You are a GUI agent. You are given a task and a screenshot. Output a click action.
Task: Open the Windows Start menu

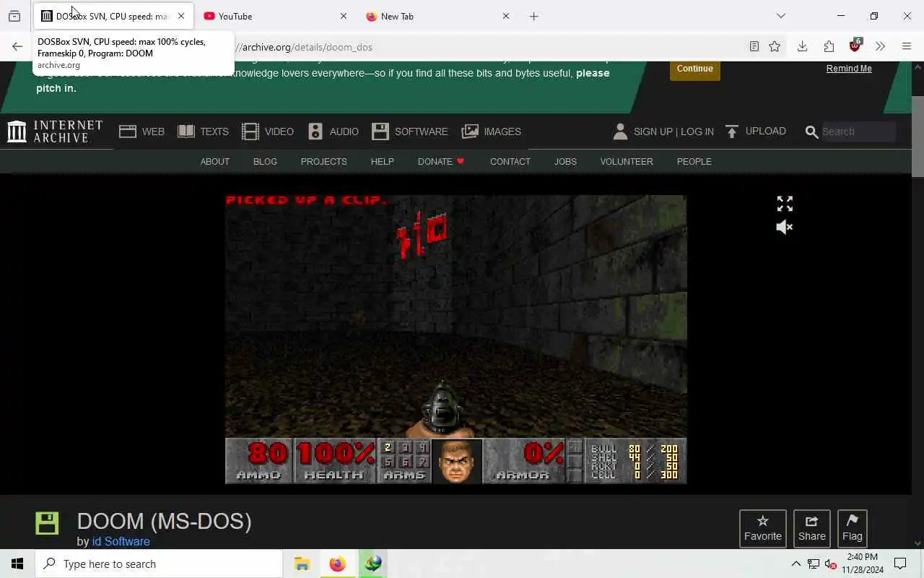17,564
